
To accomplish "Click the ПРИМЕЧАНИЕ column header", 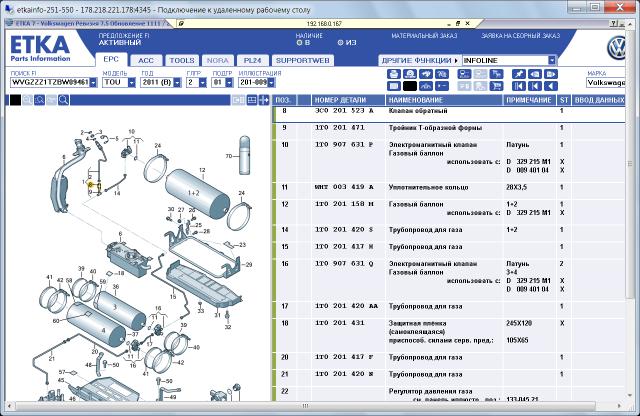I will point(530,100).
